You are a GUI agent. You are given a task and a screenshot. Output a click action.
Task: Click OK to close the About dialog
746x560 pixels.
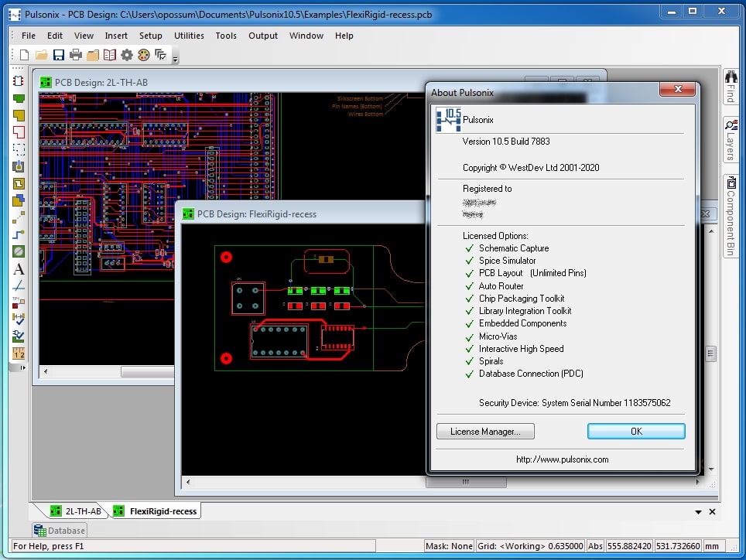tap(636, 432)
